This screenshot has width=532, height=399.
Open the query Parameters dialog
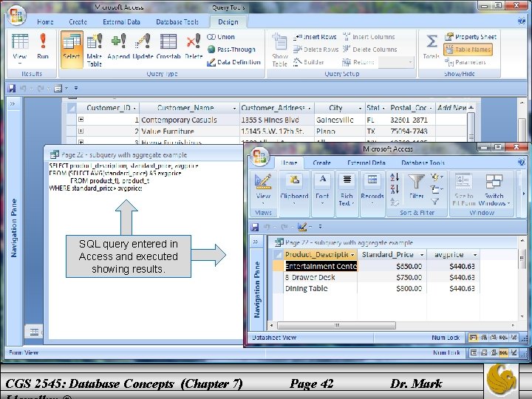point(465,62)
